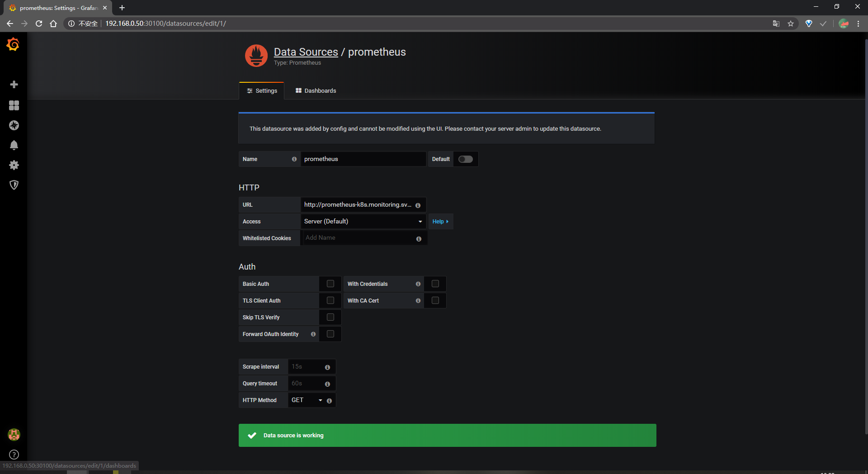Open the Help question mark icon

(x=14, y=455)
